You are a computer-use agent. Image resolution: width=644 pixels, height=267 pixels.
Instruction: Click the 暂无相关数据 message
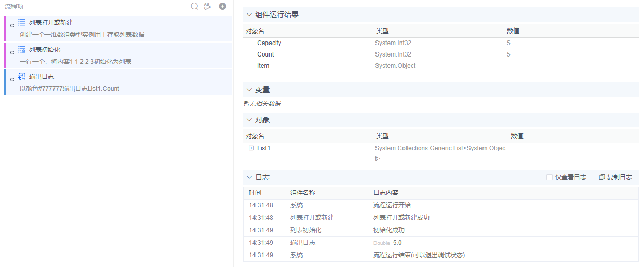click(262, 103)
